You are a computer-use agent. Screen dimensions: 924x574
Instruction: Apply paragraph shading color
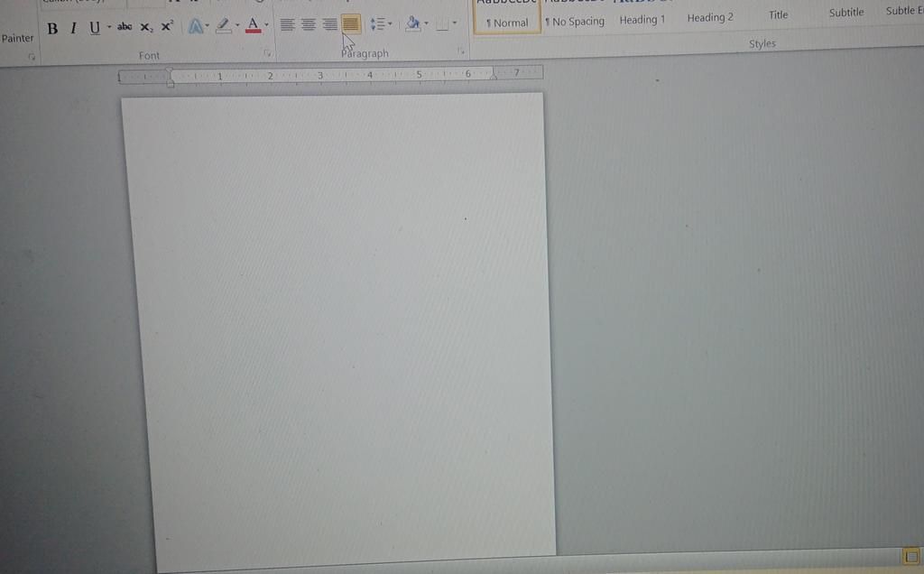pos(412,23)
